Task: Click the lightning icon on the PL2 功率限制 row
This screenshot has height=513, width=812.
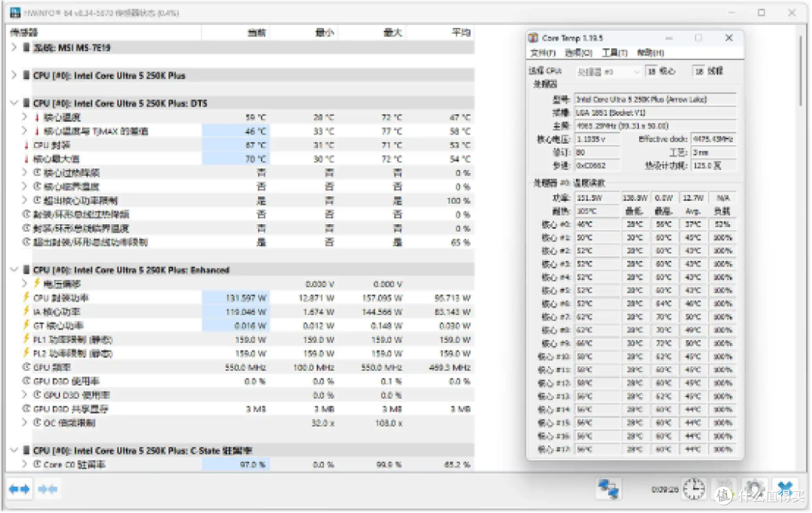Action: pyautogui.click(x=26, y=354)
